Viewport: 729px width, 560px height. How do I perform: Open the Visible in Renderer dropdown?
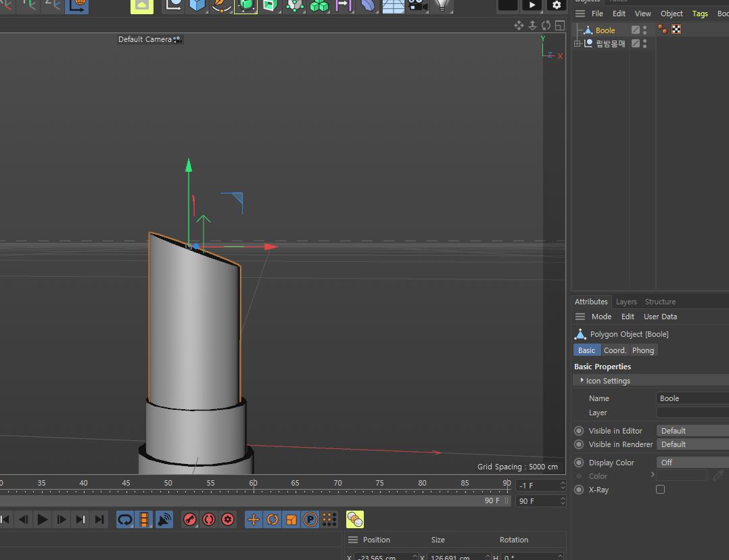click(x=692, y=444)
